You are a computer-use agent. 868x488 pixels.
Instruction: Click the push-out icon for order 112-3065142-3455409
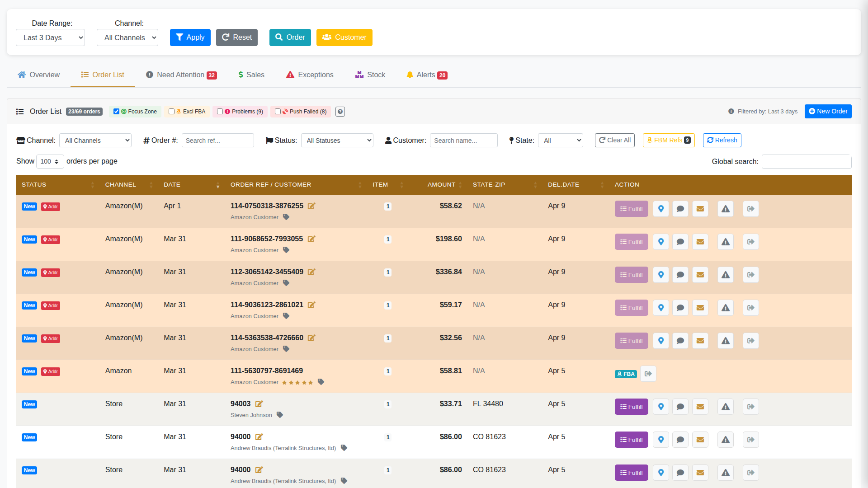pyautogui.click(x=750, y=274)
